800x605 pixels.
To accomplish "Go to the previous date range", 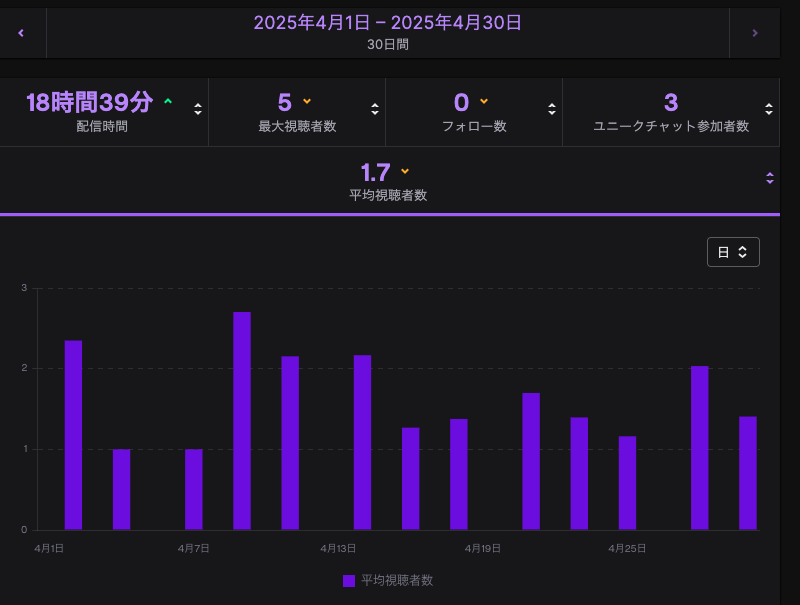I will [21, 33].
